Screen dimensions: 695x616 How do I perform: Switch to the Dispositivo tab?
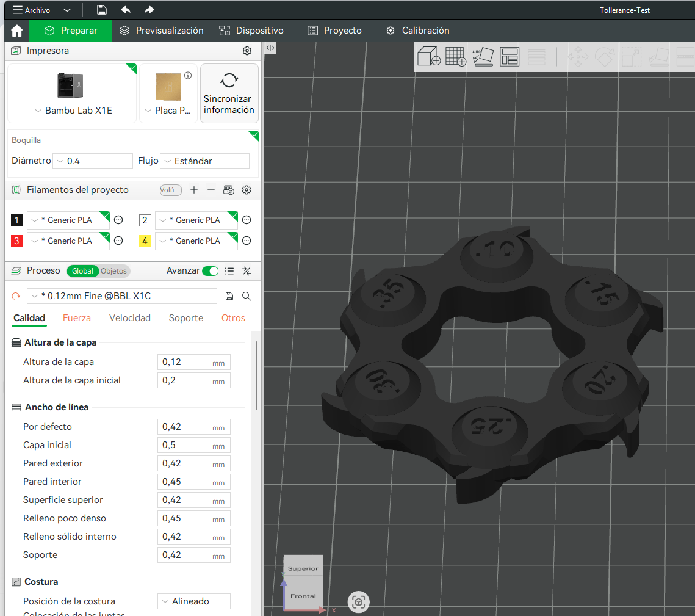pyautogui.click(x=251, y=31)
